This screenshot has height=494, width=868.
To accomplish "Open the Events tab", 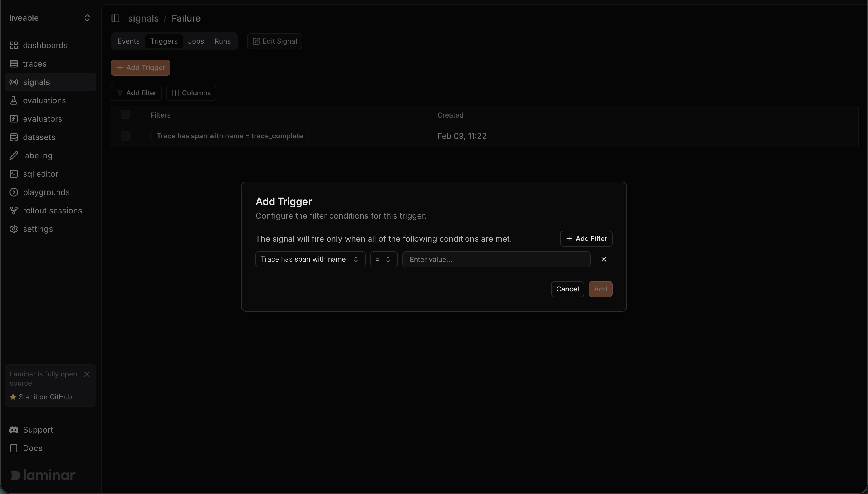I will (128, 41).
